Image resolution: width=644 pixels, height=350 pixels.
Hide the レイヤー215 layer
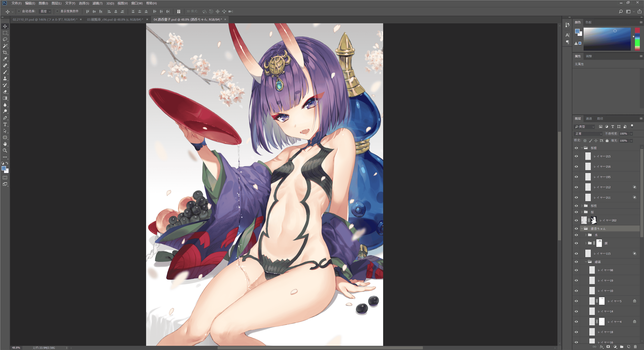coord(576,156)
